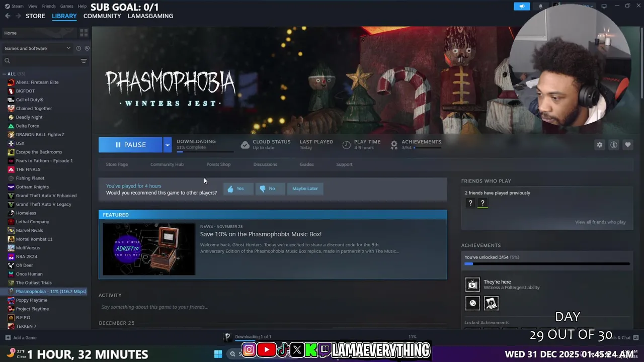Open the Support link
The height and width of the screenshot is (362, 644).
[x=344, y=164]
